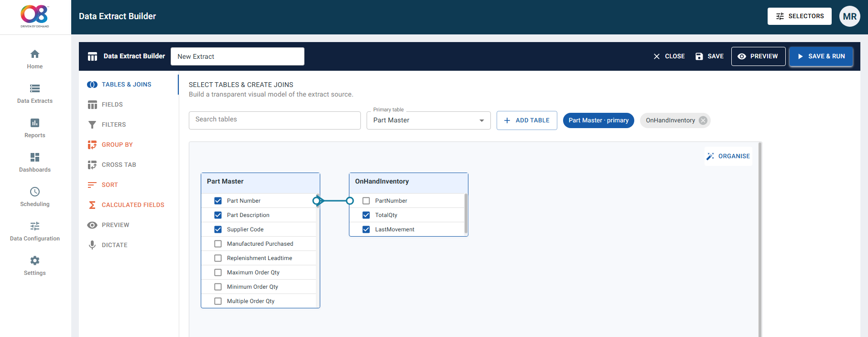This screenshot has width=868, height=337.
Task: Open the Sort tab label
Action: click(110, 185)
